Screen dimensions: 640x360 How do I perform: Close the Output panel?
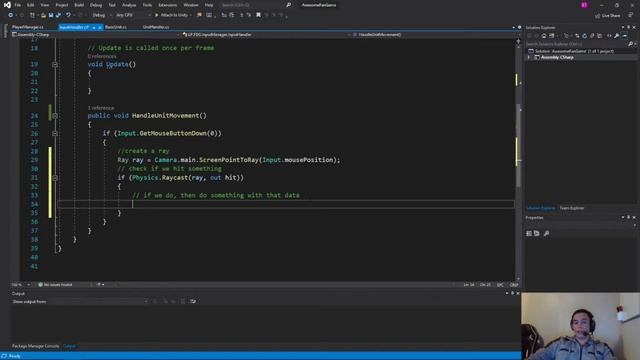[518, 293]
